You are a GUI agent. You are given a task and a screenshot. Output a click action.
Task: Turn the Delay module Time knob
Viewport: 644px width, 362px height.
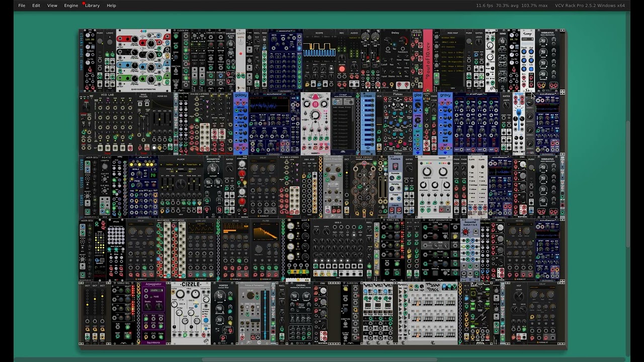[388, 40]
